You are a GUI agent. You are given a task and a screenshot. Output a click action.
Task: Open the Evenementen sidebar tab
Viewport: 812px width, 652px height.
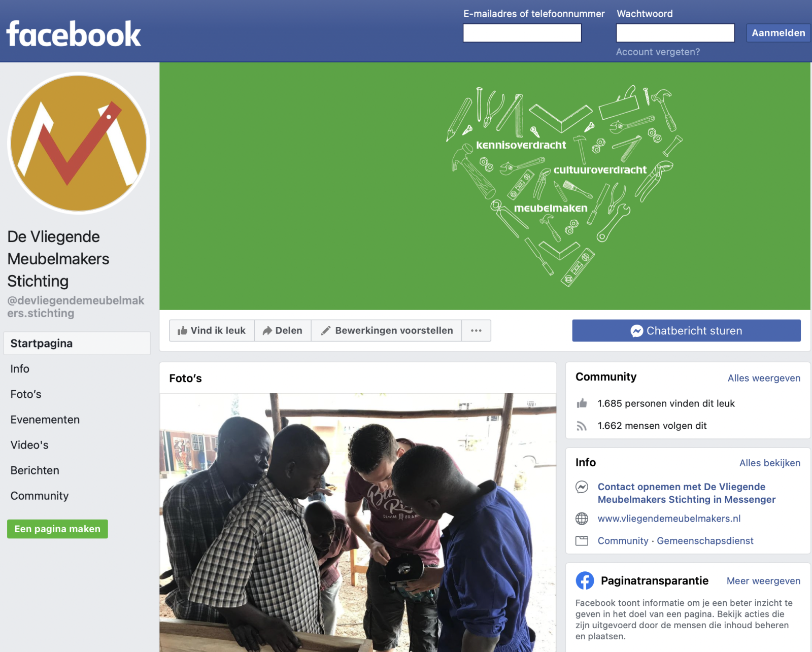coord(45,420)
